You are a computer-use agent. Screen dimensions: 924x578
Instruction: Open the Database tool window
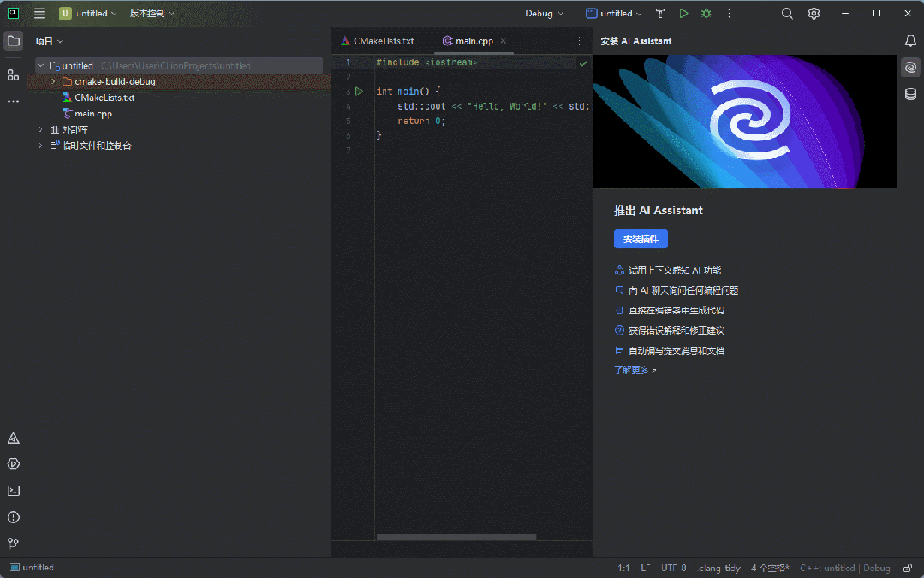[910, 93]
